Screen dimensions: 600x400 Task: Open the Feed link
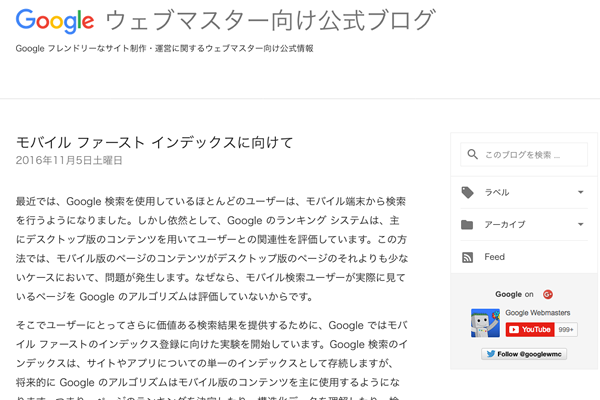494,257
